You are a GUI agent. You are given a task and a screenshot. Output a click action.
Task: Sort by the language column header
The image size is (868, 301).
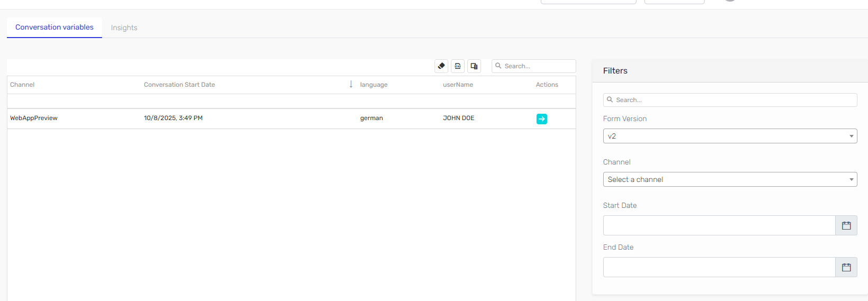(374, 85)
